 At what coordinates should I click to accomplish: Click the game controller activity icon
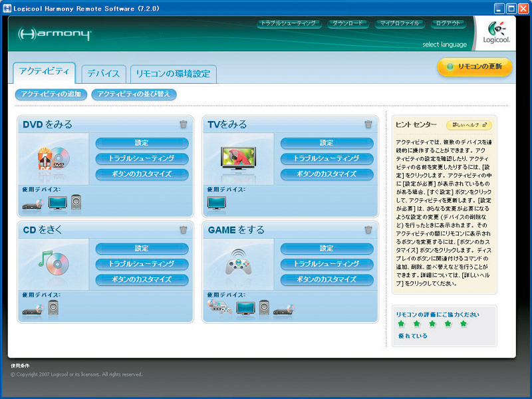tap(238, 263)
